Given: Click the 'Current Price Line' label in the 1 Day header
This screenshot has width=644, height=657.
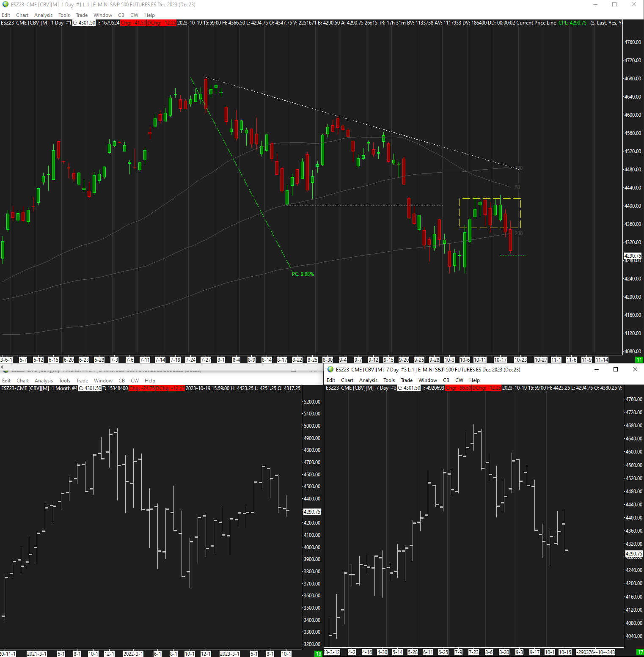Looking at the screenshot, I should pyautogui.click(x=536, y=23).
